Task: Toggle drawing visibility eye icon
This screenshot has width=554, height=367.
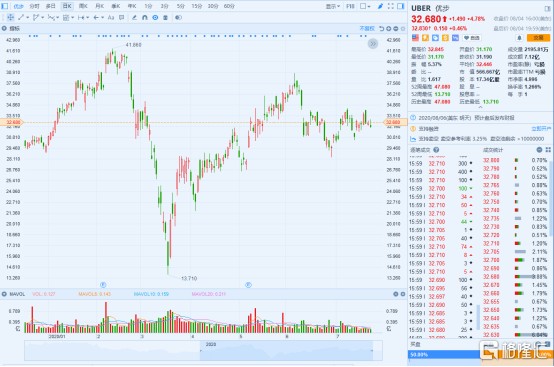Action: (178, 17)
